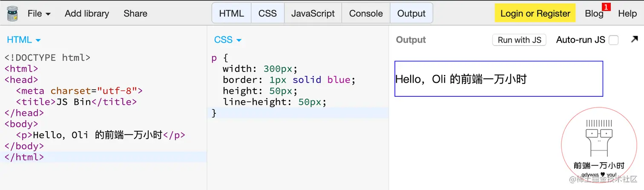
Task: Pop out the output with arrow icon
Action: (x=634, y=40)
